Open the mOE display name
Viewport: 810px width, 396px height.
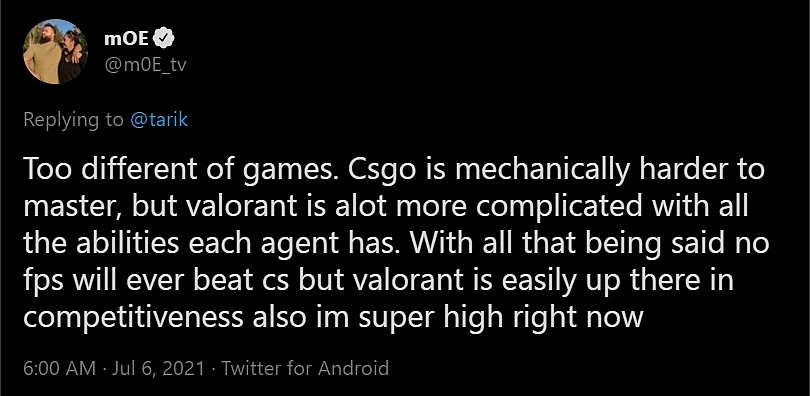click(x=128, y=38)
